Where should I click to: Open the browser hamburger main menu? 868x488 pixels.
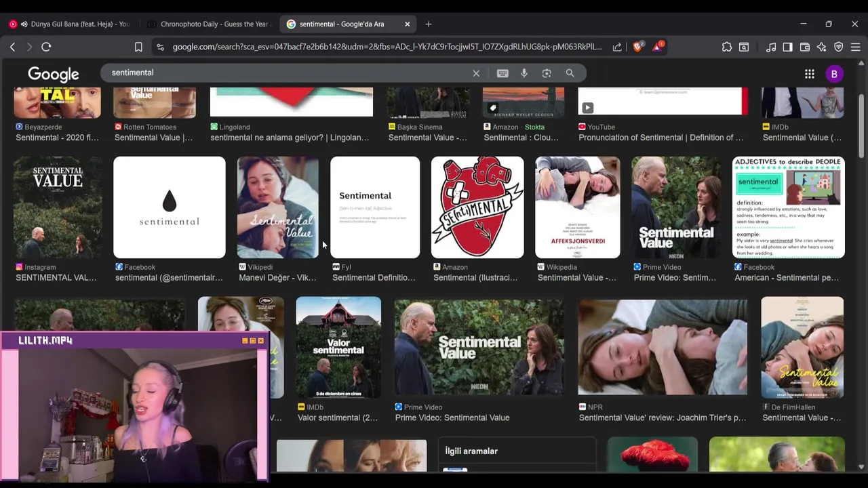[x=855, y=47]
